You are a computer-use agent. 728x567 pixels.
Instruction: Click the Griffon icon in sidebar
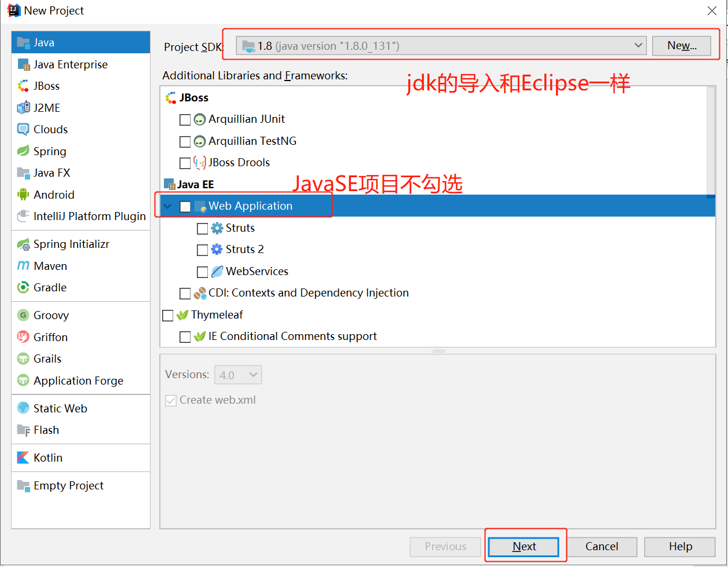coord(23,337)
